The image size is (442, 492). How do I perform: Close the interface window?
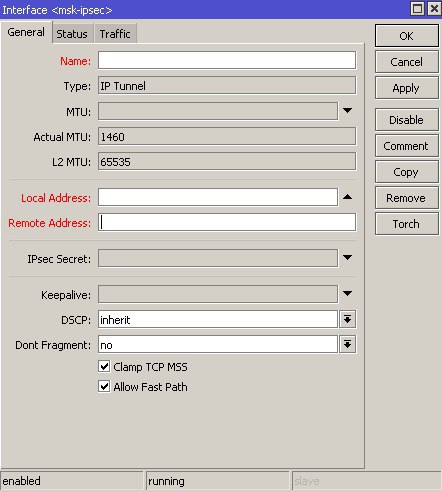point(434,9)
